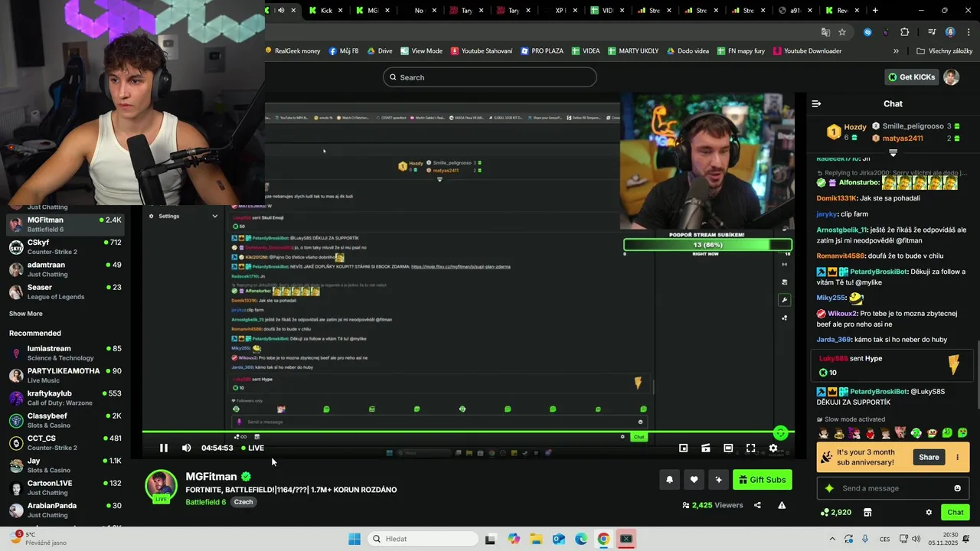Click Get KICKs button
980x551 pixels.
(x=912, y=77)
